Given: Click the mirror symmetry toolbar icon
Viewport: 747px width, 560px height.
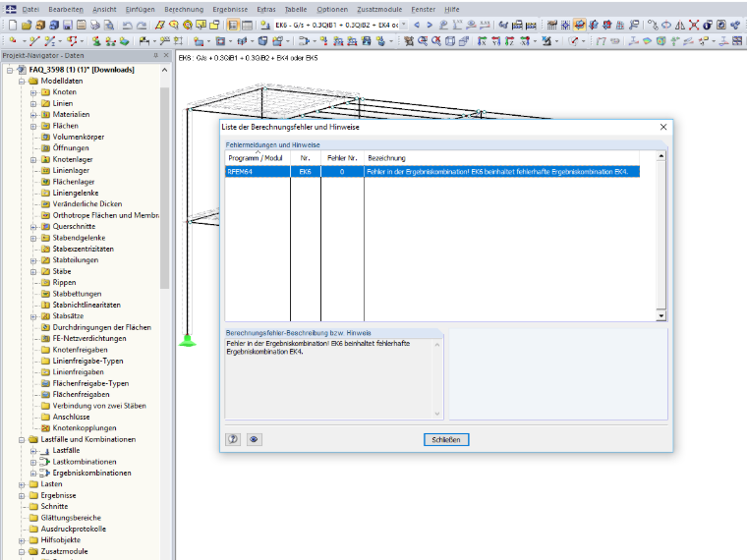Looking at the screenshot, I should click(x=680, y=25).
